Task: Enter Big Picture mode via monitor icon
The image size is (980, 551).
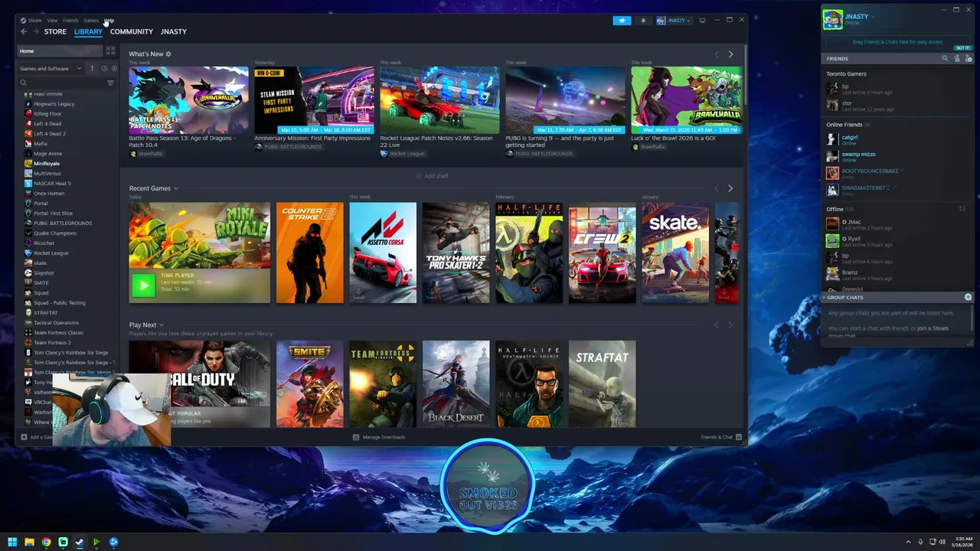Action: click(x=702, y=20)
